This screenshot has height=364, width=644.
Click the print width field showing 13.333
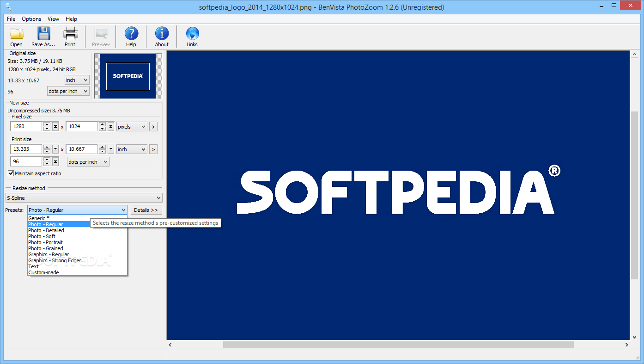26,149
